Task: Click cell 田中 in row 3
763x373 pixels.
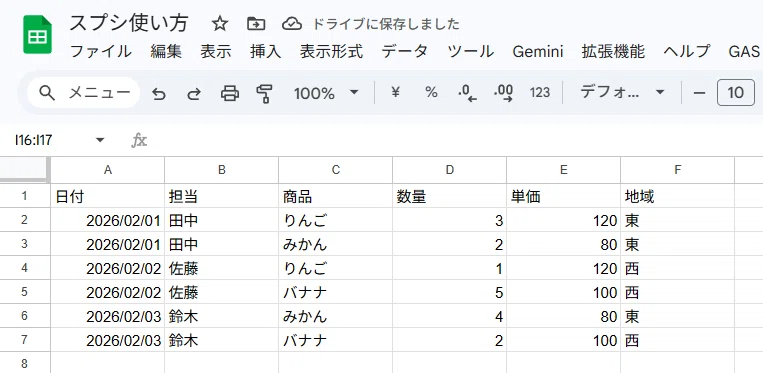Action: point(221,244)
